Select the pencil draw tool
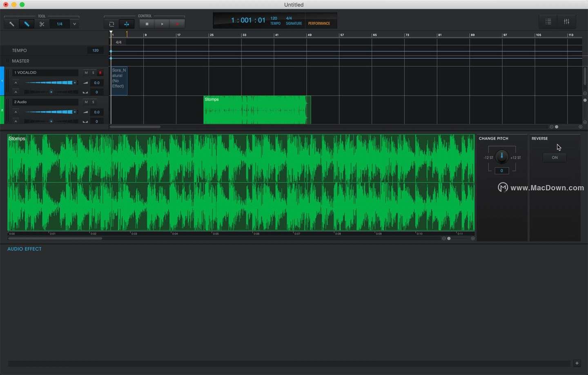The image size is (588, 375). coord(27,24)
